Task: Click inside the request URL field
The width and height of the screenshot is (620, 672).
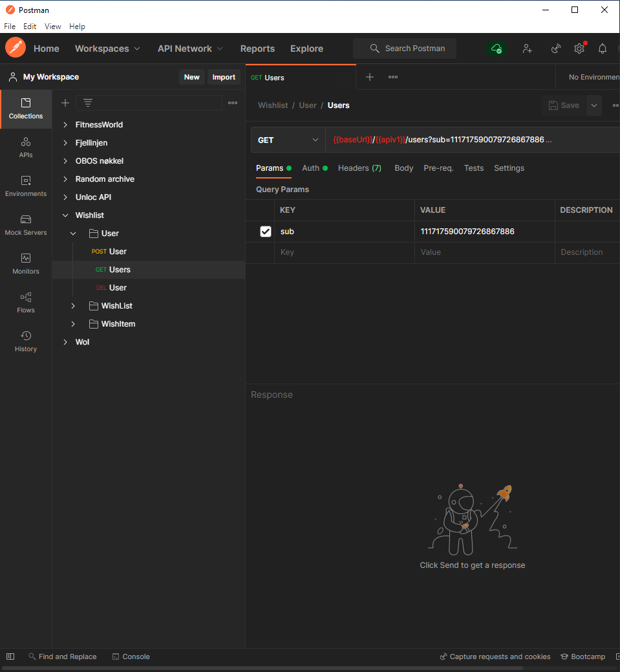Action: [x=453, y=140]
